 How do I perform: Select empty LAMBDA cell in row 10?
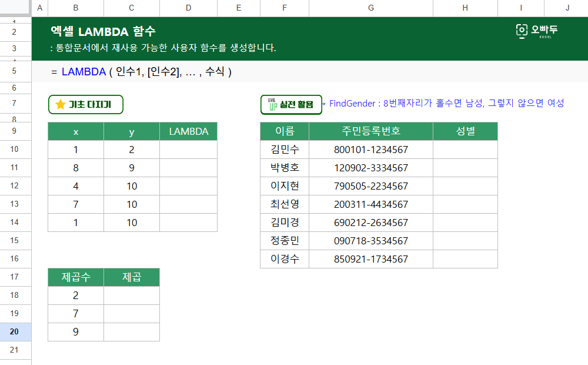(189, 150)
